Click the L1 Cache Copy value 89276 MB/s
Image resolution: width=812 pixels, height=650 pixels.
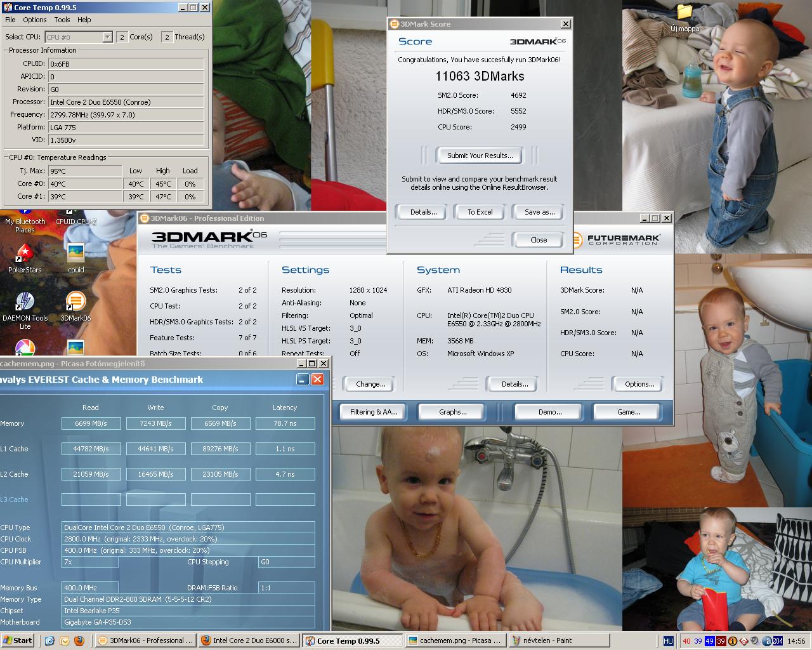tap(220, 449)
